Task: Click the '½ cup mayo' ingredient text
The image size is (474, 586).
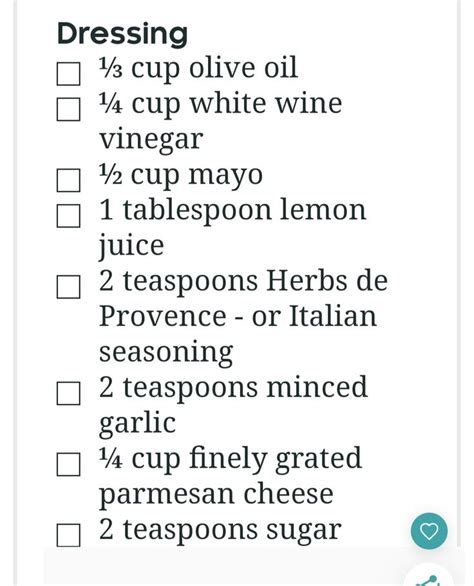Action: click(181, 175)
